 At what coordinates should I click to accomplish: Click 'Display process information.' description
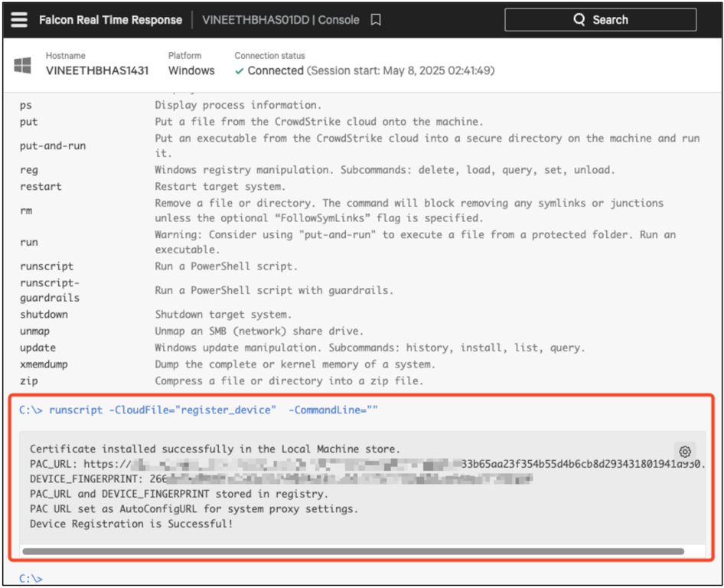[238, 106]
